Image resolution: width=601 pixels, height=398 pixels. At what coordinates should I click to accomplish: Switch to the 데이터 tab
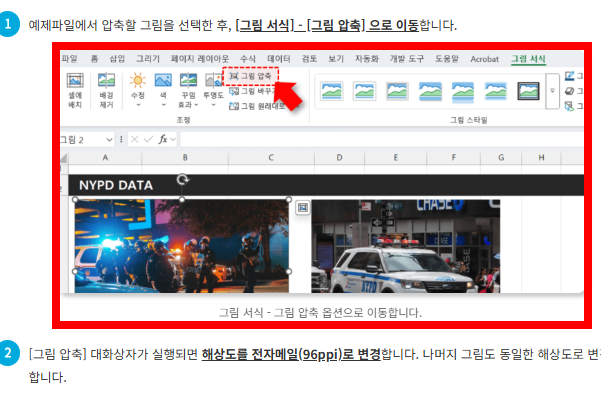point(279,59)
